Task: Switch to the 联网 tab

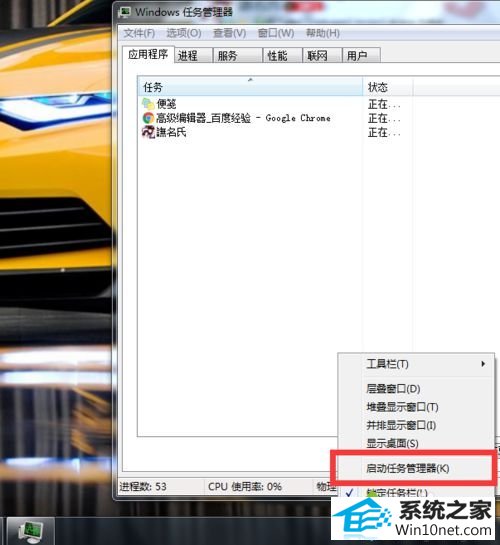Action: (x=322, y=56)
